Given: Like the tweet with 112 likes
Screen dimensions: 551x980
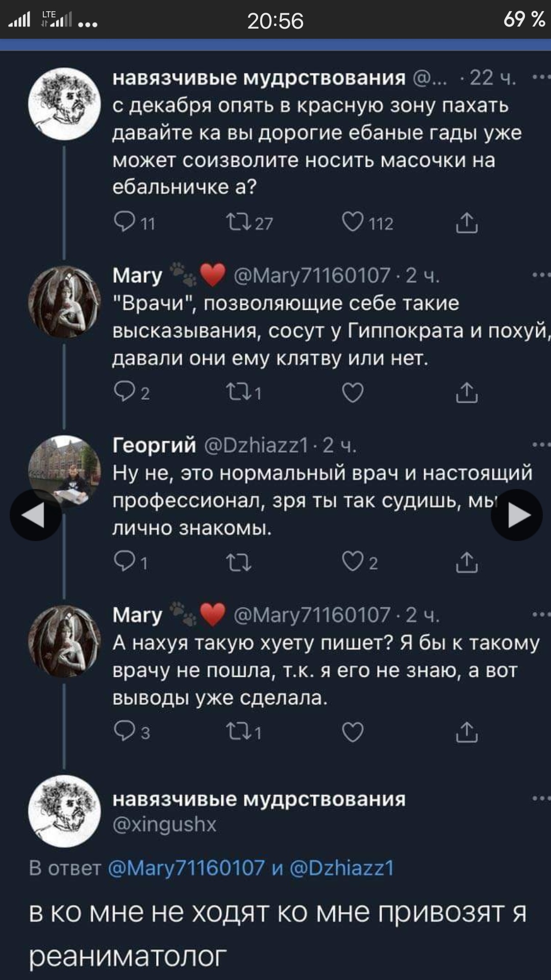Looking at the screenshot, I should tap(353, 223).
